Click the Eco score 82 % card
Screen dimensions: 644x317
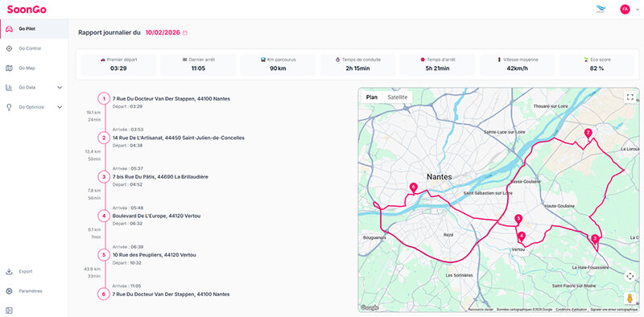(x=597, y=64)
